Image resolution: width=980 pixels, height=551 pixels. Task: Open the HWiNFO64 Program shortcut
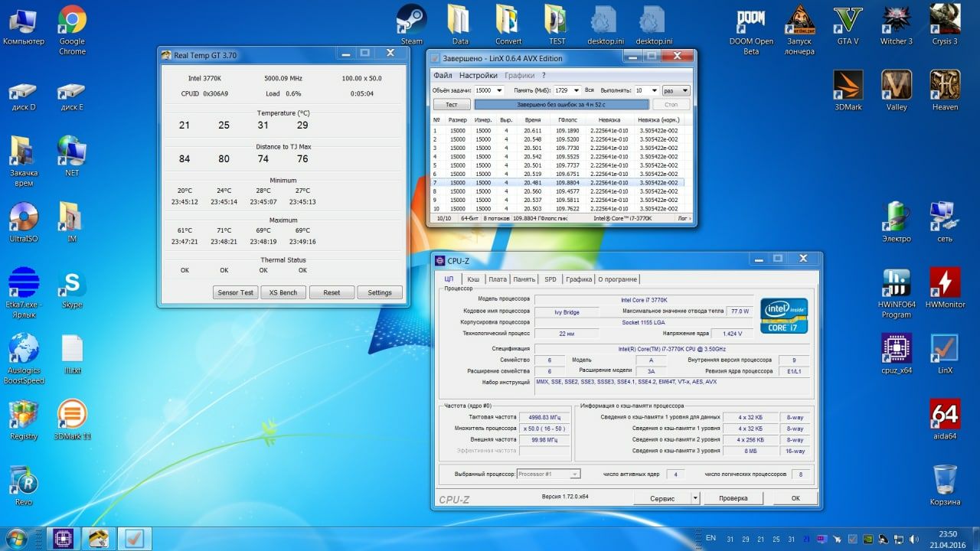897,294
